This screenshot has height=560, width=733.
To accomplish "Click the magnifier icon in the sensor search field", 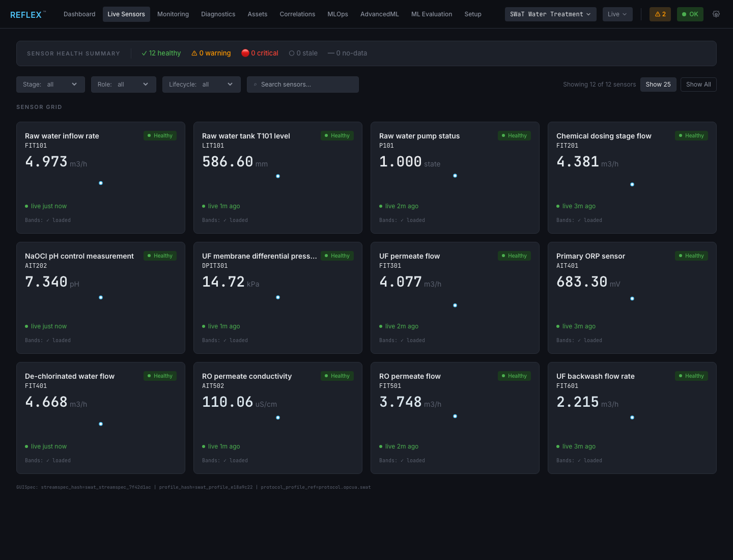I will [256, 85].
